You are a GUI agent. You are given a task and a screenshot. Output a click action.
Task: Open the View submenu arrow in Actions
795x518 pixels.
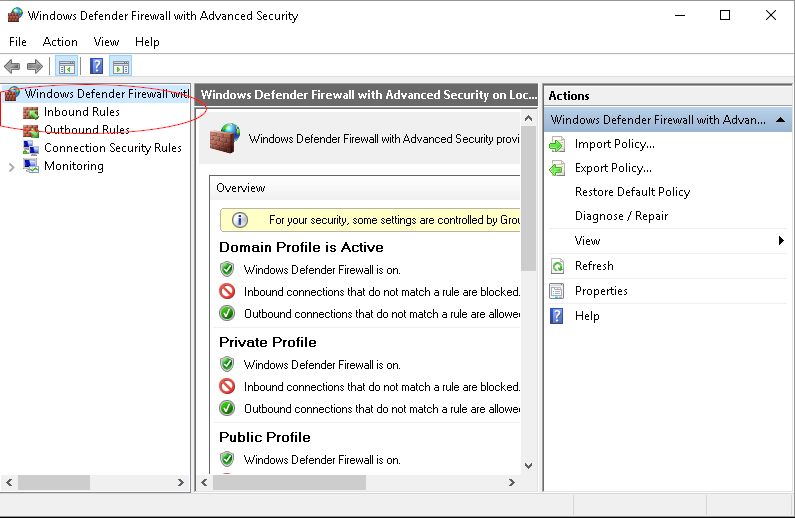coord(781,241)
